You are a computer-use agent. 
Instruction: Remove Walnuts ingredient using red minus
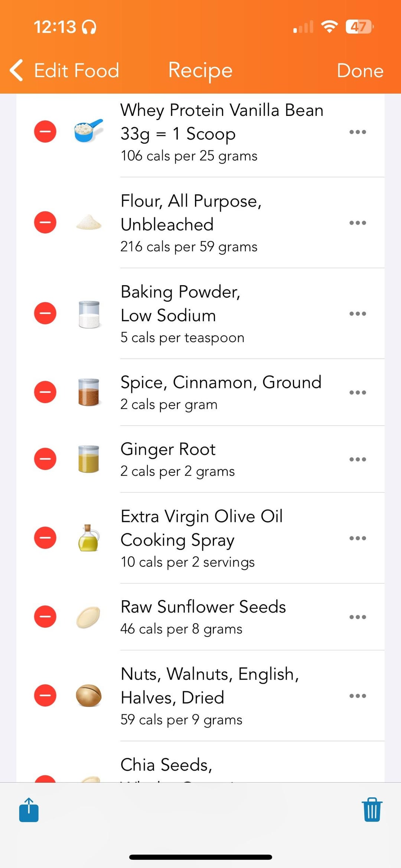pyautogui.click(x=45, y=695)
